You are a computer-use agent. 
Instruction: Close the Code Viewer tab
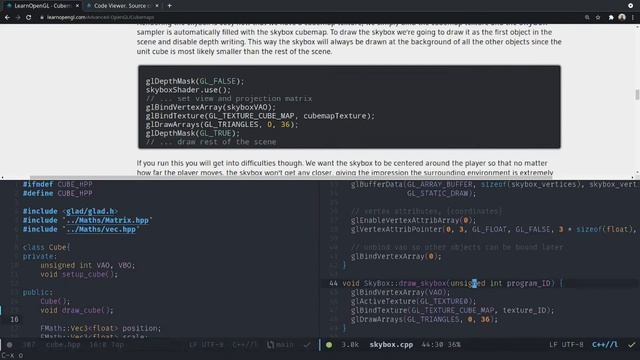point(157,6)
